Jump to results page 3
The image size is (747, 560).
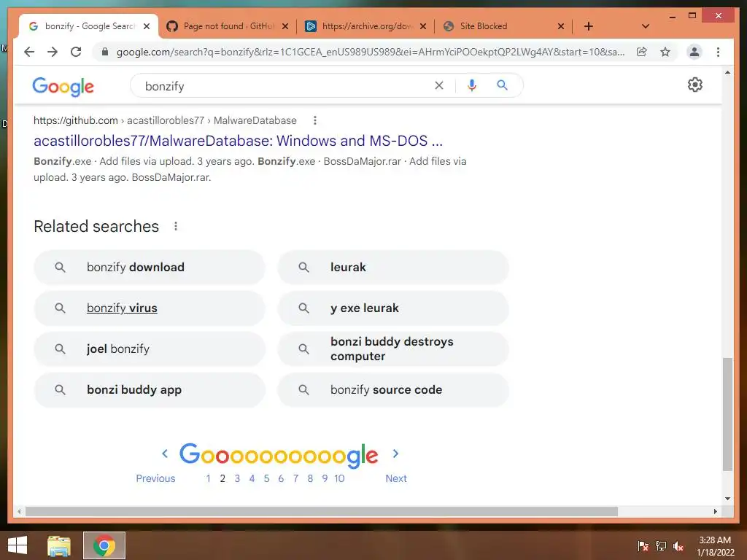coord(237,478)
